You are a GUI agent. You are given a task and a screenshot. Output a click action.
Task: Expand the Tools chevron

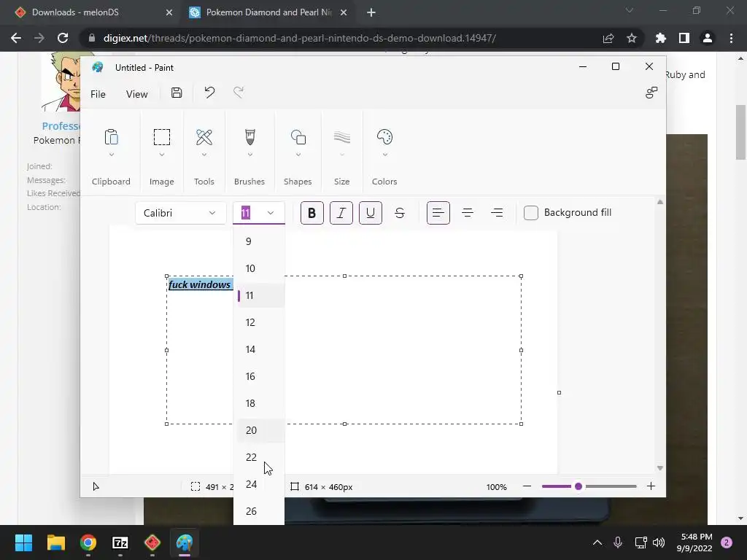204,155
